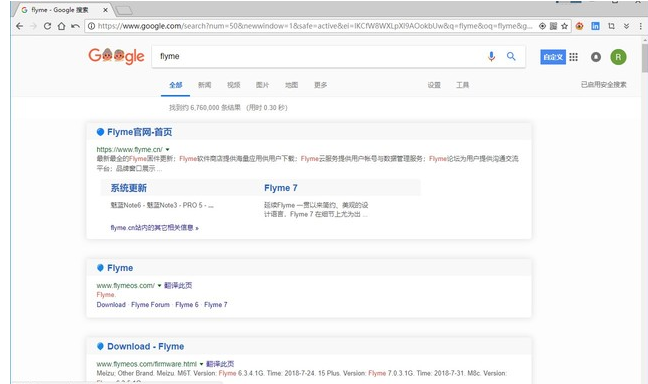Click the QR code icon in the address bar
The height and width of the screenshot is (384, 648).
click(553, 26)
